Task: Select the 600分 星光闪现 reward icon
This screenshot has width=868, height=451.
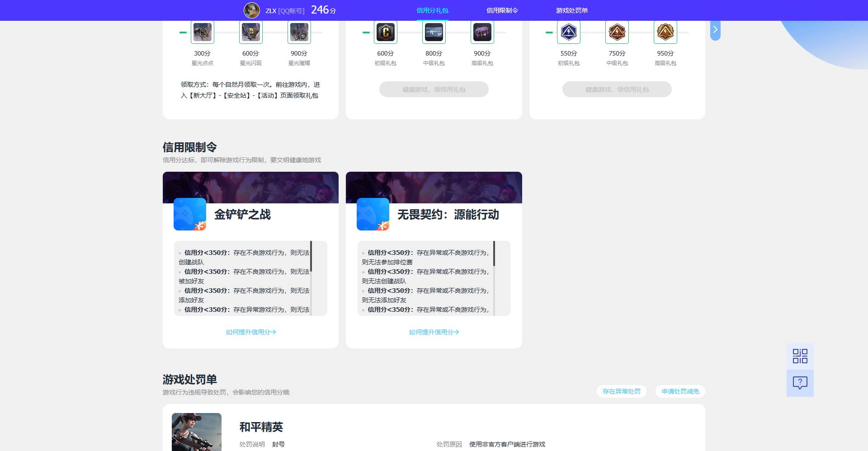Action: point(251,32)
